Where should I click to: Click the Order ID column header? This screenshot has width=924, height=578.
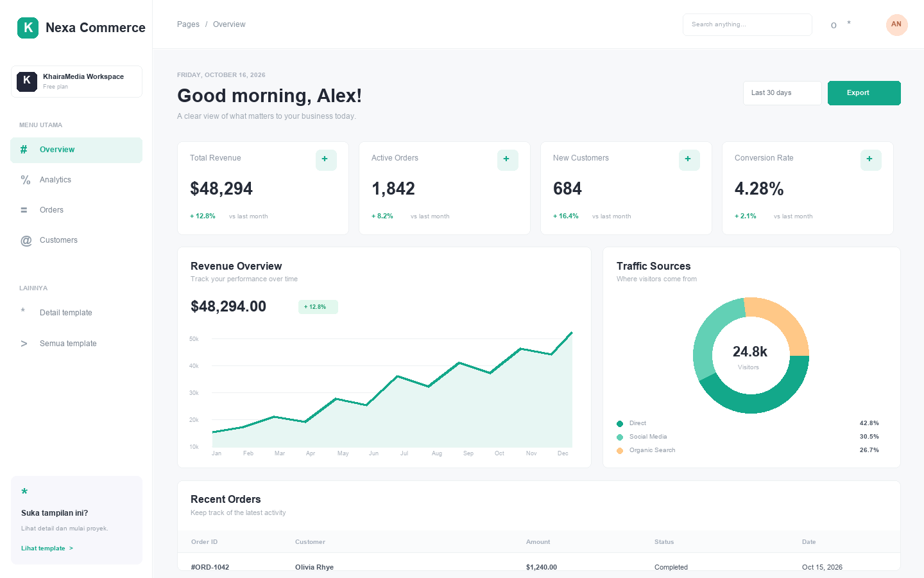click(204, 542)
